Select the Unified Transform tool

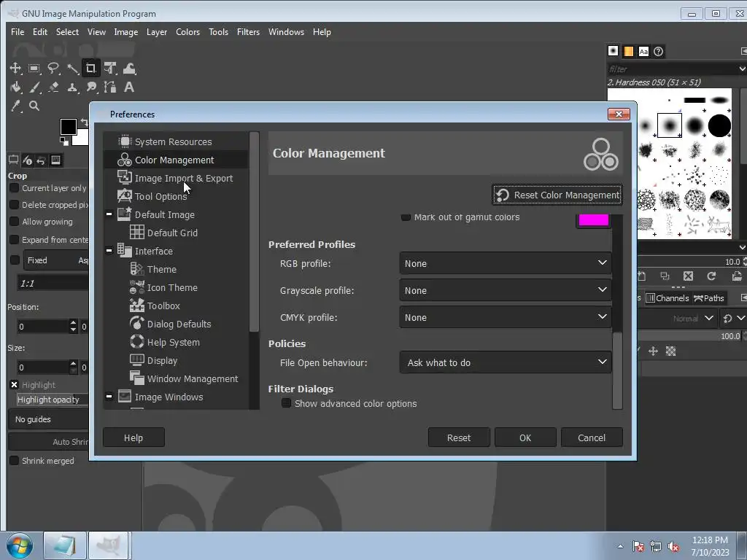pos(110,69)
